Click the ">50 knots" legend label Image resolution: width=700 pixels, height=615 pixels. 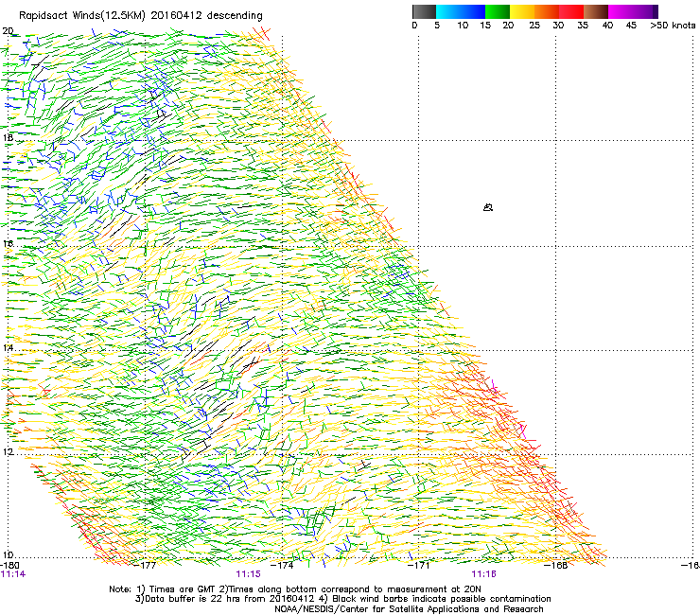click(x=673, y=26)
